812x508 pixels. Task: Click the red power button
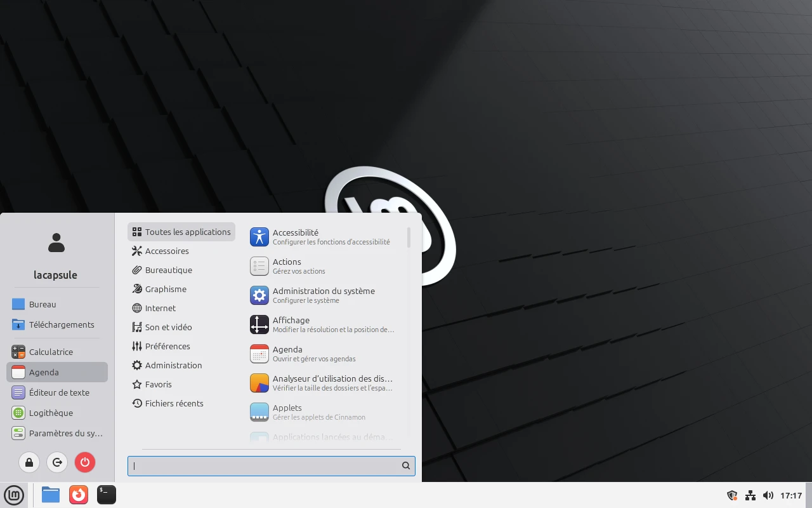click(85, 462)
